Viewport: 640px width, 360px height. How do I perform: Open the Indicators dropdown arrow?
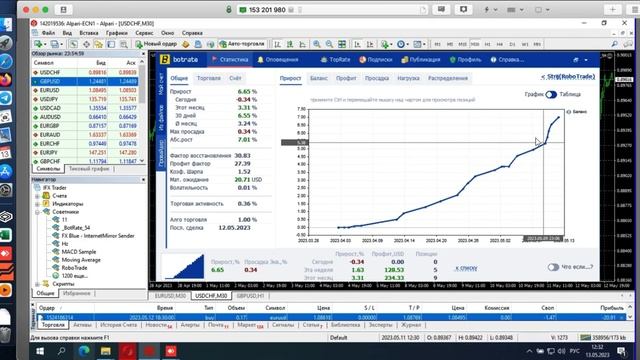[391, 44]
